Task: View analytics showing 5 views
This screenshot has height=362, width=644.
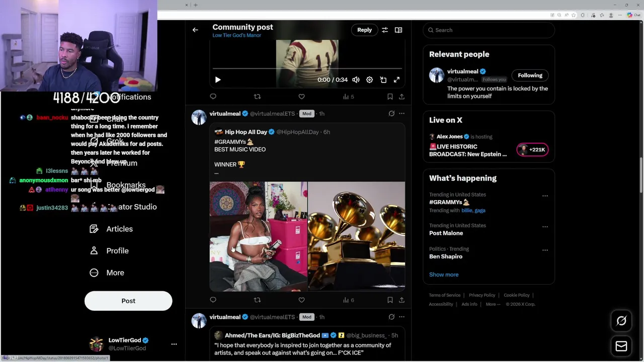Action: pos(348,97)
